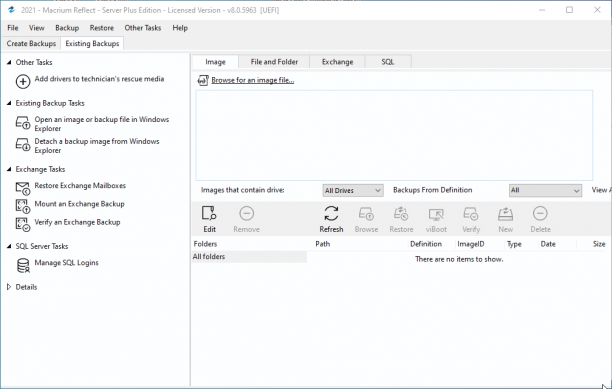Open the Backups From Definition dropdown
The image size is (612, 389).
[x=545, y=190]
